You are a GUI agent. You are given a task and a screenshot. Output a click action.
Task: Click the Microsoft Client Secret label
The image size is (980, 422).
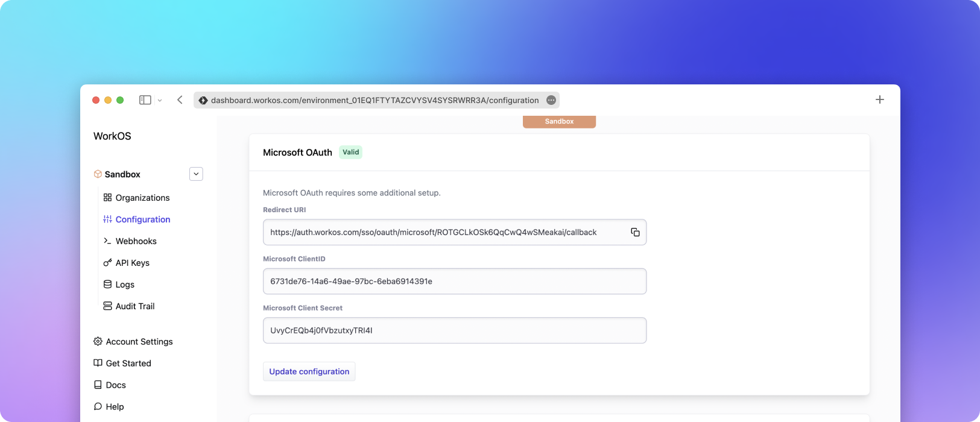[x=303, y=308]
